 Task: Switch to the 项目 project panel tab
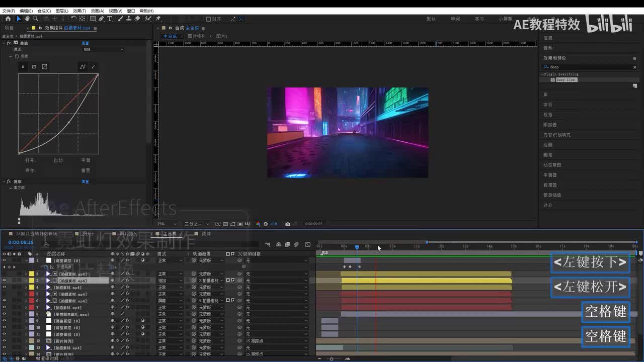[9, 28]
